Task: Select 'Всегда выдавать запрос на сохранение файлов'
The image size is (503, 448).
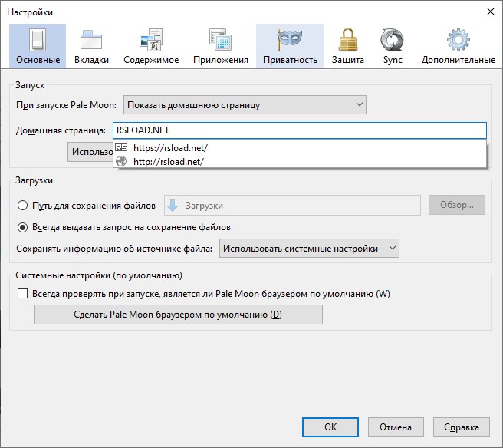Action: click(22, 228)
